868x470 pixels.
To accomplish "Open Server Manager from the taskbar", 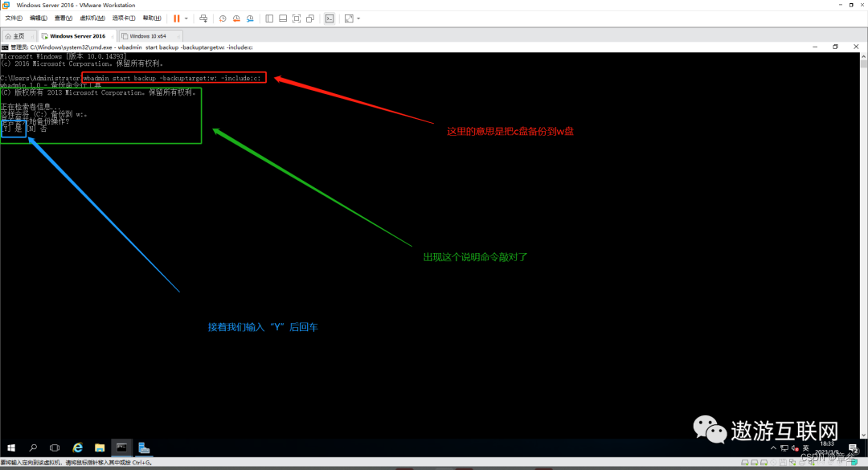I will (x=144, y=448).
